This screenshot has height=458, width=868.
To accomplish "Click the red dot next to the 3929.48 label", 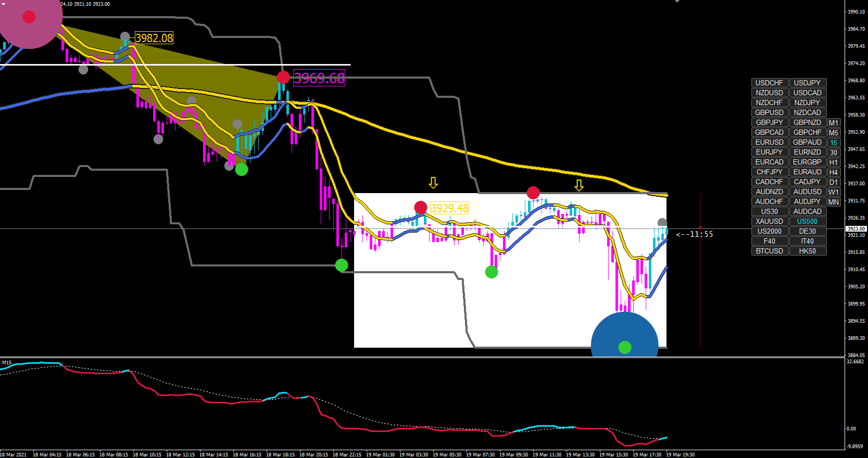I will tap(421, 208).
